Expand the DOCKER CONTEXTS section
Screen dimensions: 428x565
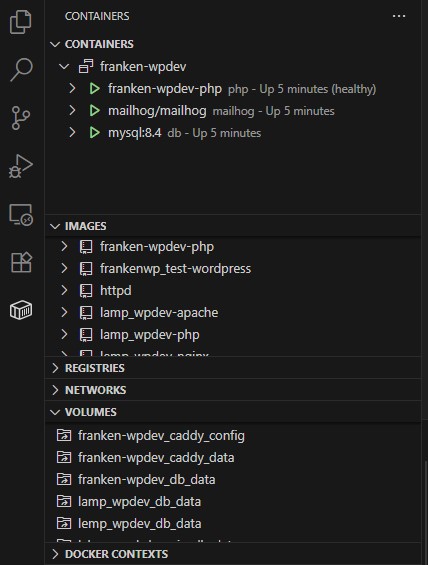(55, 554)
